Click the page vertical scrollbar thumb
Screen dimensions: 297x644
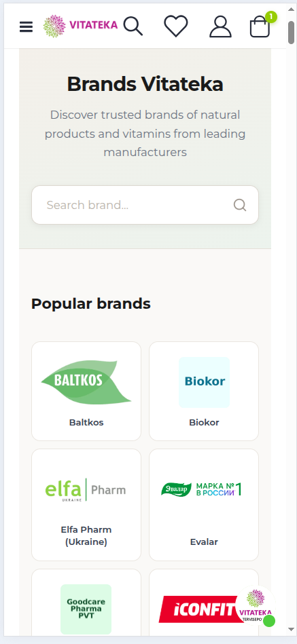[292, 33]
